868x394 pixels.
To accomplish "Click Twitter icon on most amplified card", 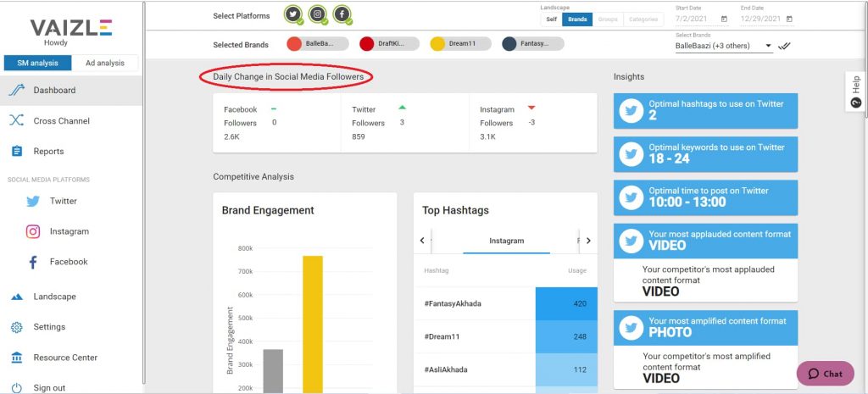I will pyautogui.click(x=631, y=328).
